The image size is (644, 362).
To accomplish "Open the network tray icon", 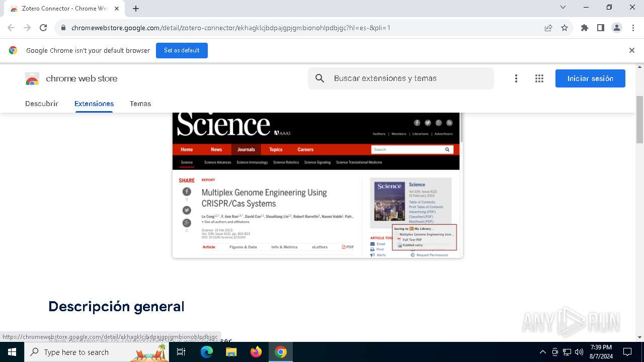I will point(567,352).
